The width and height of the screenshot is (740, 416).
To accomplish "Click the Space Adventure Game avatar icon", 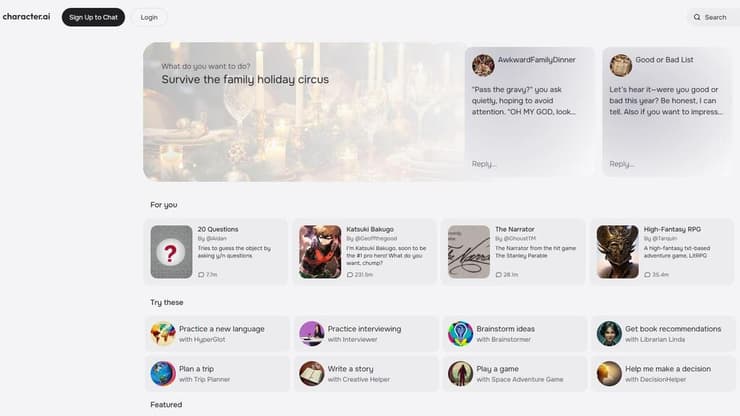I will point(460,374).
